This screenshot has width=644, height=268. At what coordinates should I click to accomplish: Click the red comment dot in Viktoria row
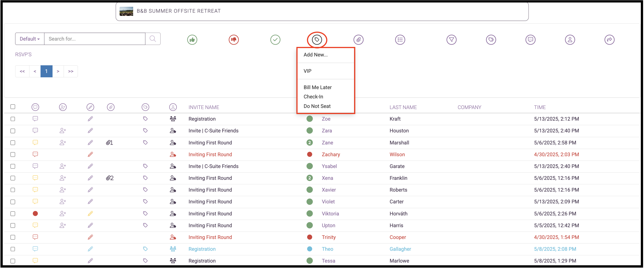click(35, 213)
